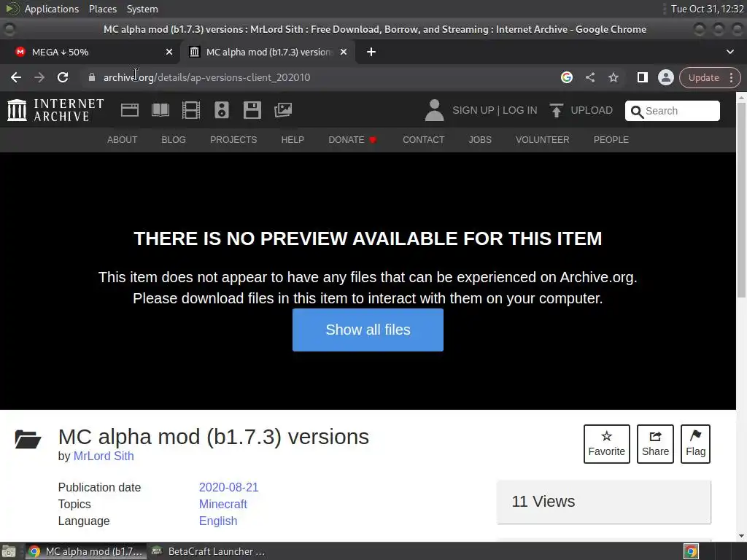This screenshot has height=560, width=747.
Task: Go back with the browser back arrow
Action: pos(16,77)
